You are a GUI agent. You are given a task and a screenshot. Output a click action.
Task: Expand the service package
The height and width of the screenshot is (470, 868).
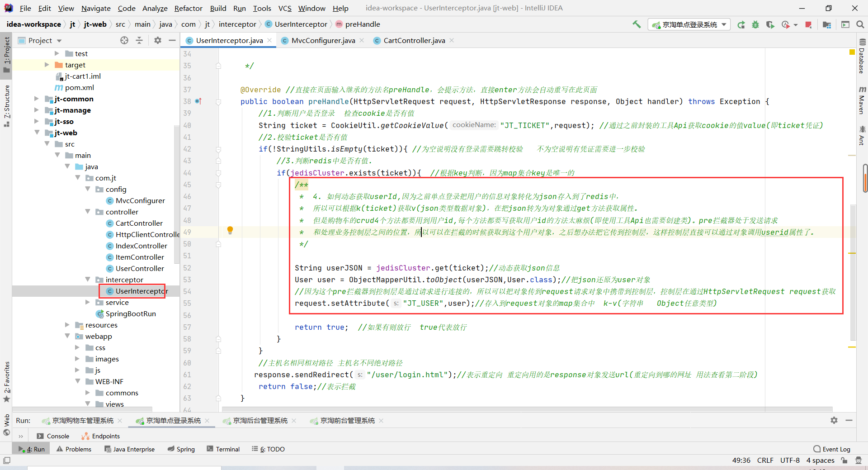coord(88,302)
